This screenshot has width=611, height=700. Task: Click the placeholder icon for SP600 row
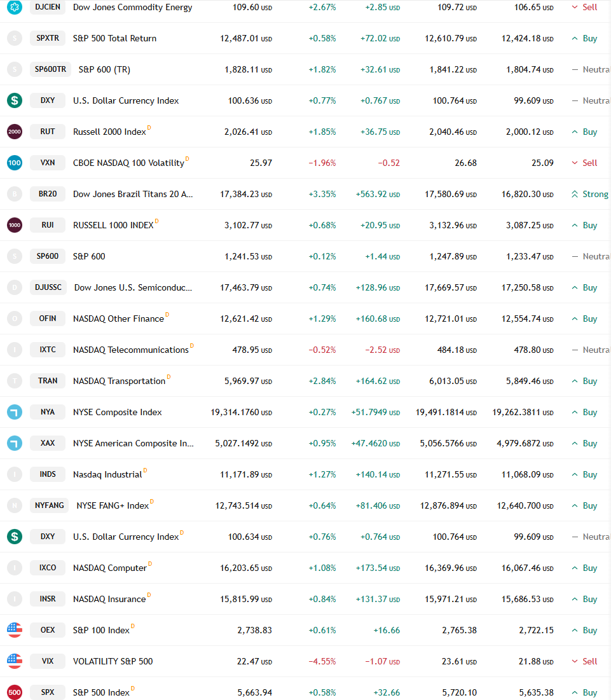pyautogui.click(x=15, y=256)
